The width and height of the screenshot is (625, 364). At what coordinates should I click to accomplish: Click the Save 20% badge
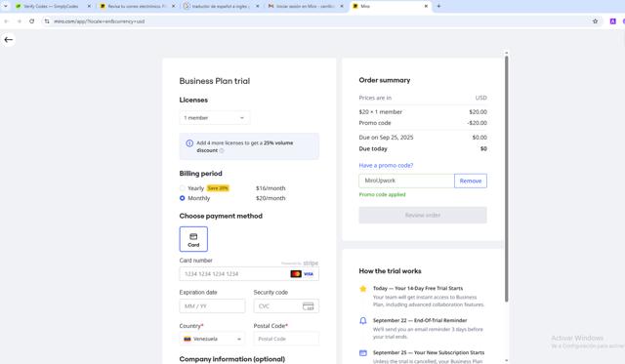[x=218, y=188]
